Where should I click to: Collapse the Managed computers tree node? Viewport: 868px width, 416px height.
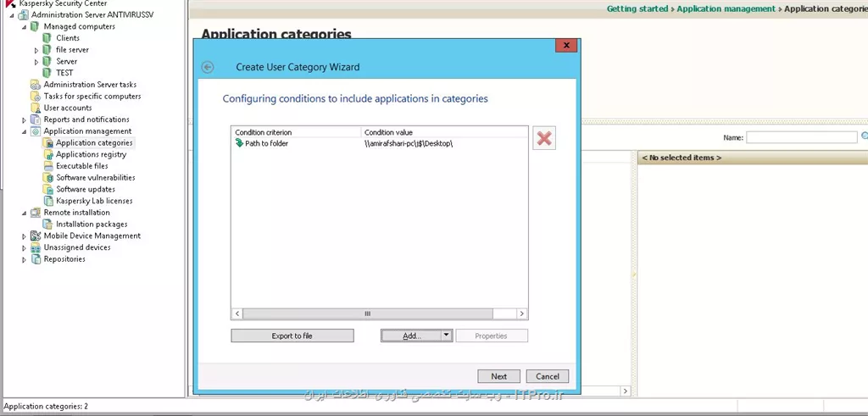[24, 26]
